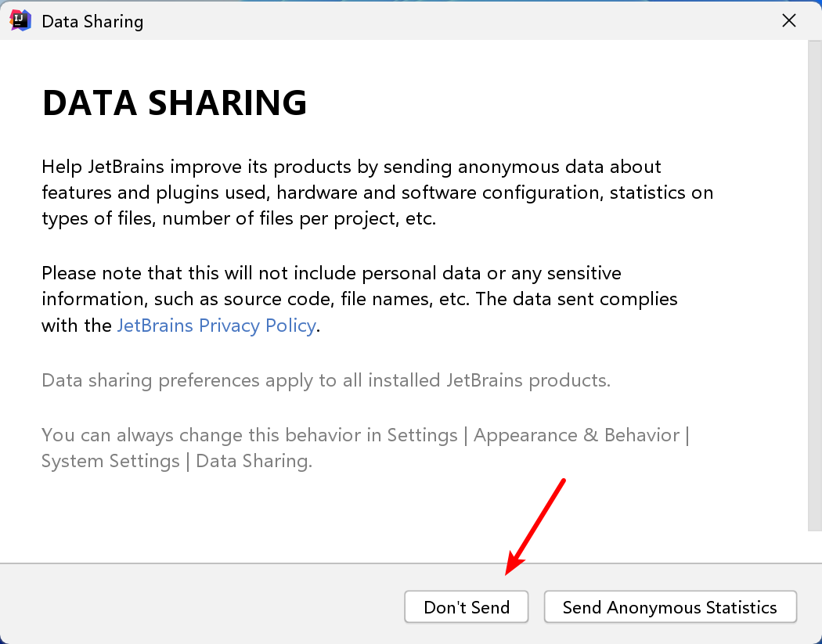Click the bold DATA SHARING heading
822x644 pixels.
click(x=174, y=103)
